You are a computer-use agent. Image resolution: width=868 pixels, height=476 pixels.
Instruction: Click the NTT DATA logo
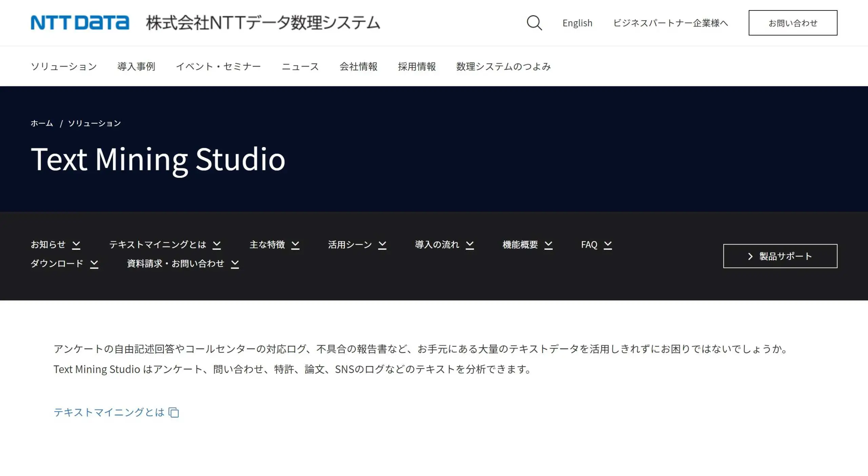coord(80,23)
